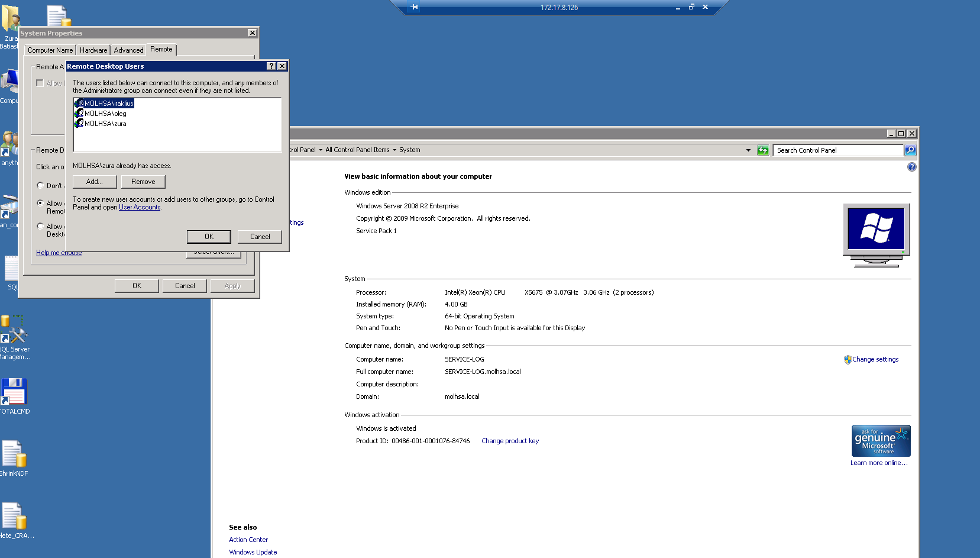Click the Remote Desktop Users help question-mark button
Viewport: 980px width, 558px height.
(x=271, y=66)
